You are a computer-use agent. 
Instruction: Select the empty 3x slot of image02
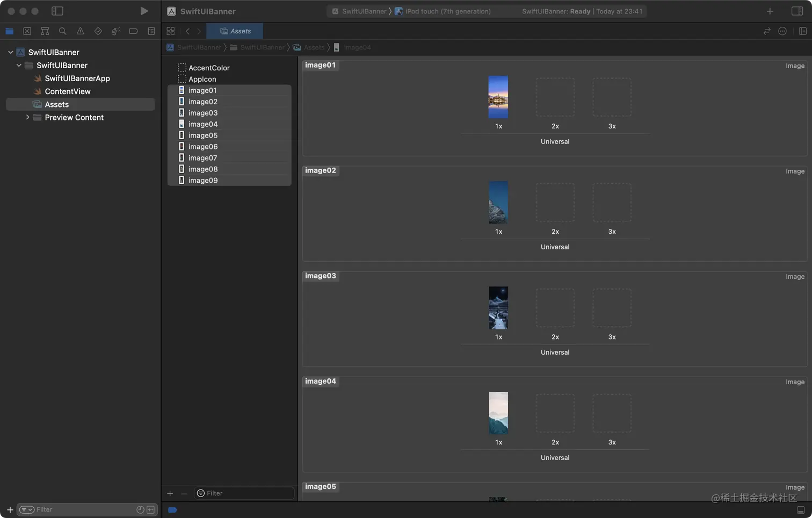[612, 203]
